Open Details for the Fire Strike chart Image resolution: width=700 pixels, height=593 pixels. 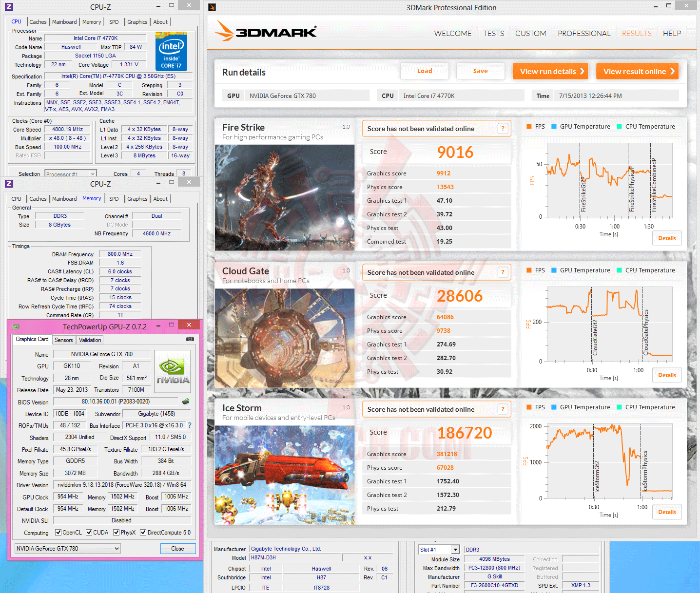[x=667, y=238]
